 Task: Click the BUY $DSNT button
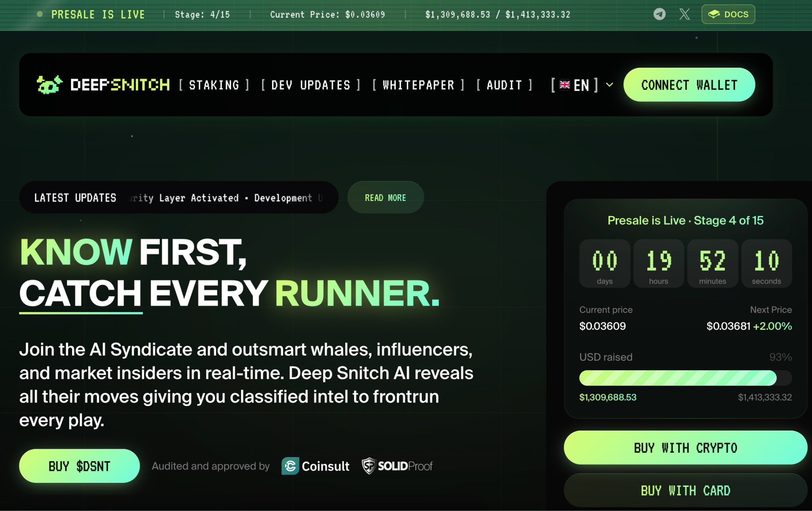[79, 466]
